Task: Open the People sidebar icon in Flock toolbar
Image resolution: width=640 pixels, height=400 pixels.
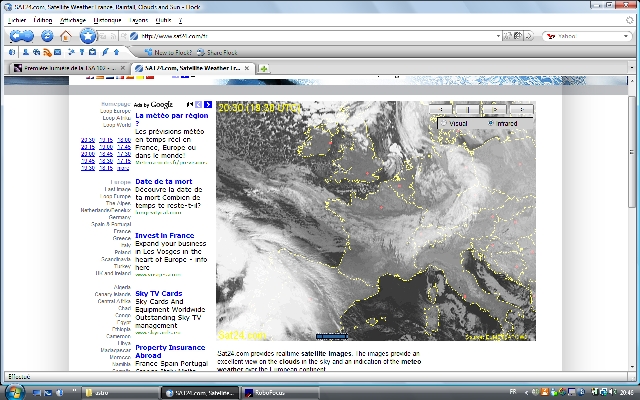Action: click(x=25, y=52)
